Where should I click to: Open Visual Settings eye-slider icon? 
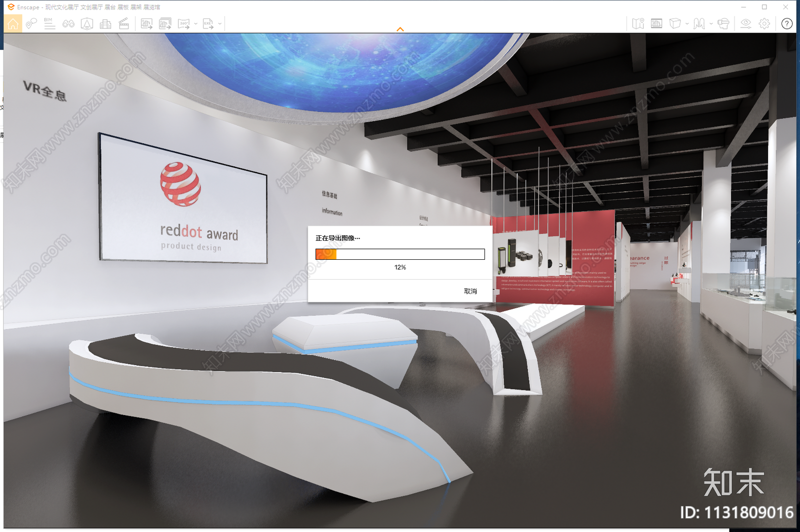(745, 23)
